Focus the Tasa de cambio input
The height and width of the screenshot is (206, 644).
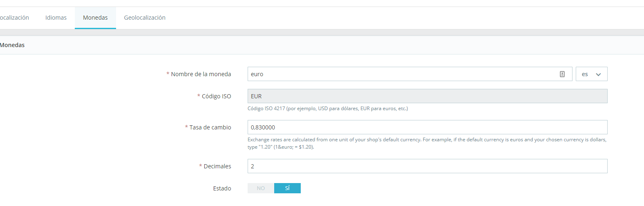(x=427, y=127)
